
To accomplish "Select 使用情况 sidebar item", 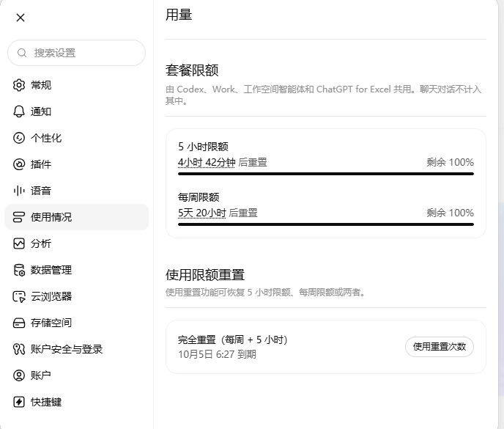I will (76, 217).
